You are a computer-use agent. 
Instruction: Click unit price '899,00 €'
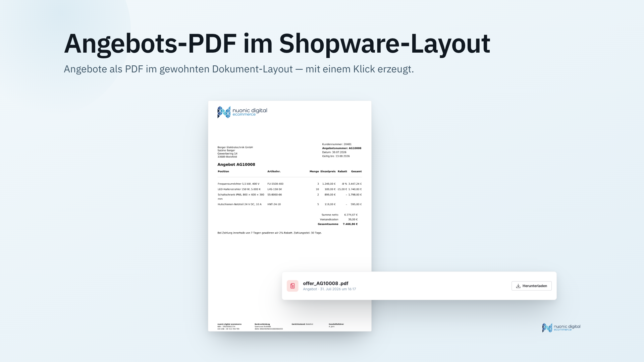click(330, 195)
